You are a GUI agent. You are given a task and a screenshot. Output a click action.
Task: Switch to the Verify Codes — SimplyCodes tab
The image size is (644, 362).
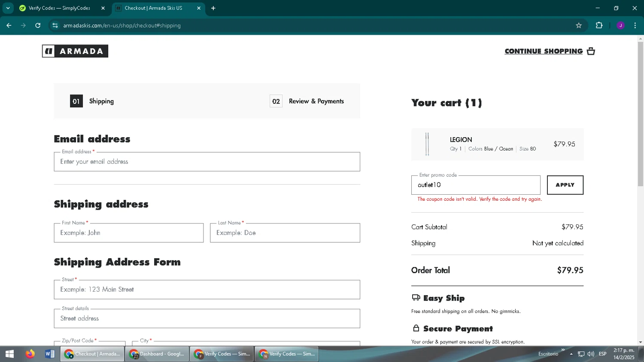tap(59, 8)
